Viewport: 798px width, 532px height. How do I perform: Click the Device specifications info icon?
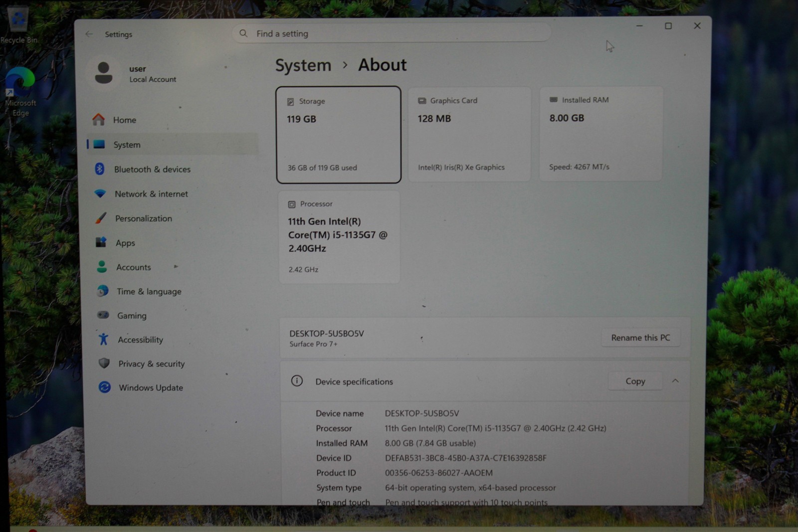(297, 381)
